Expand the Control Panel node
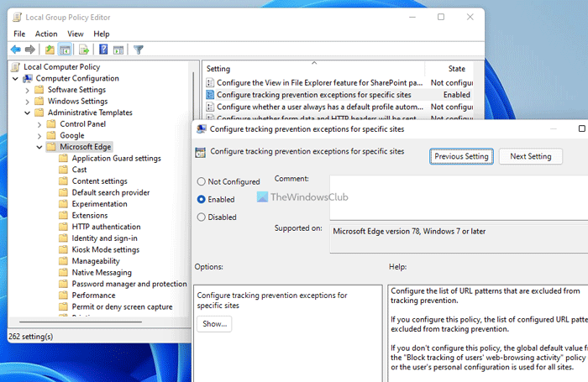This screenshot has width=588, height=382. click(39, 124)
